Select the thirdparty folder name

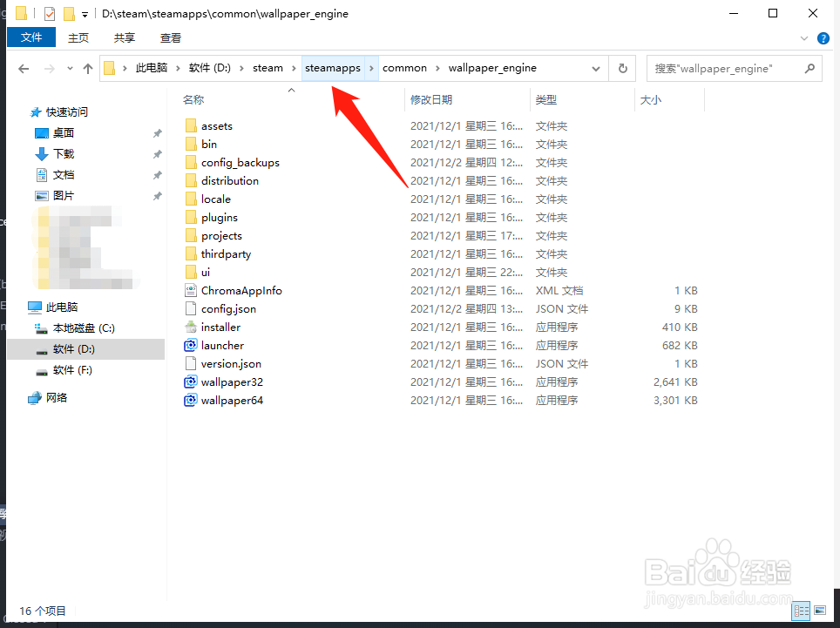coord(226,254)
